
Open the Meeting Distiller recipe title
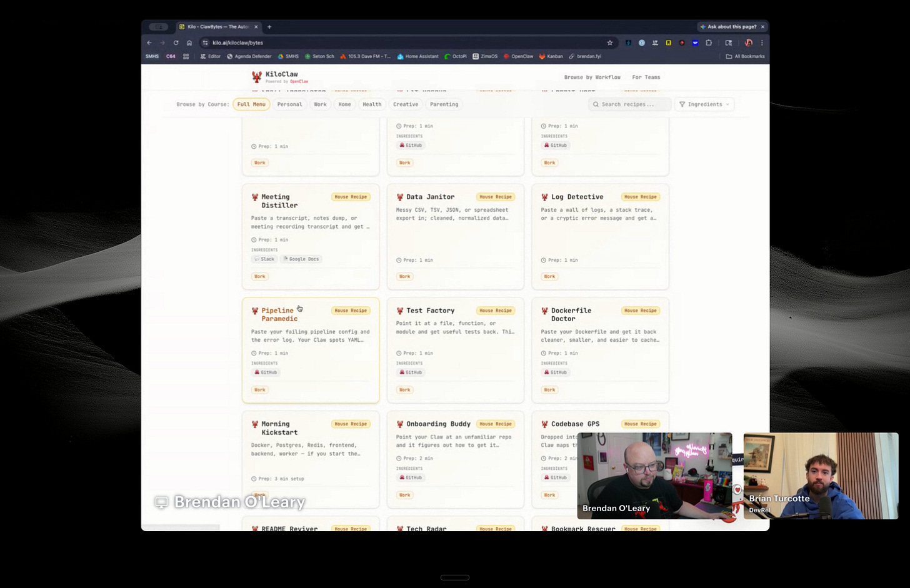279,201
